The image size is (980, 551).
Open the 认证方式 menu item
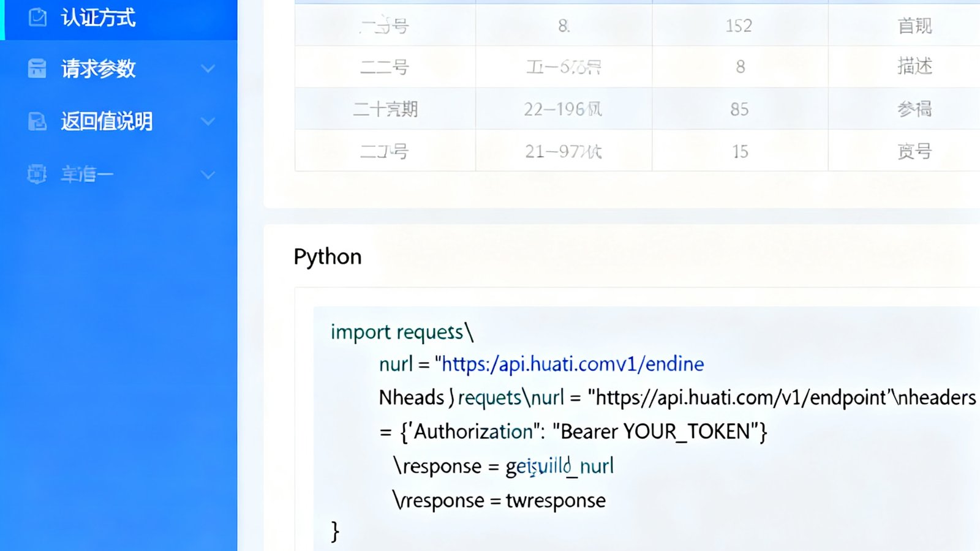(118, 18)
